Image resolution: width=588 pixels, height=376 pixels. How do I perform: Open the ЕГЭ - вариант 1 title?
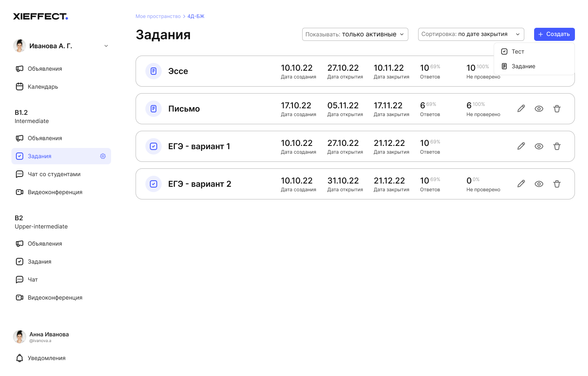coord(199,146)
